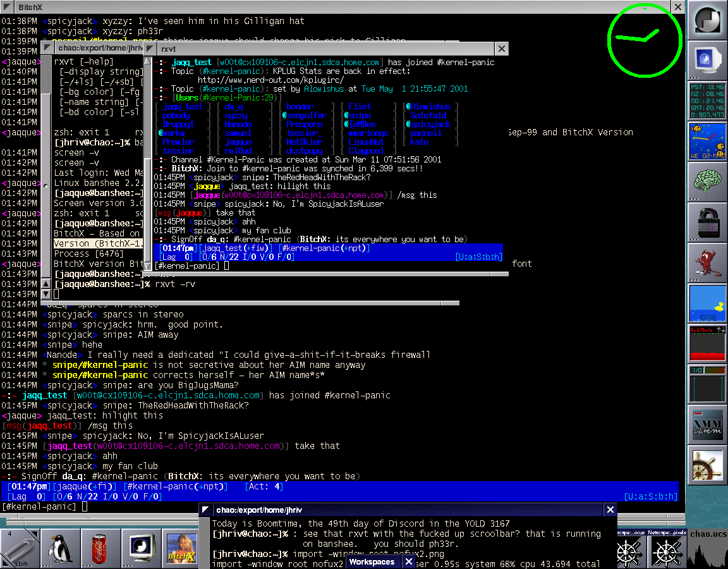Click '[jaqq_test(+fiw)]' in rxvt status bar

click(x=236, y=248)
